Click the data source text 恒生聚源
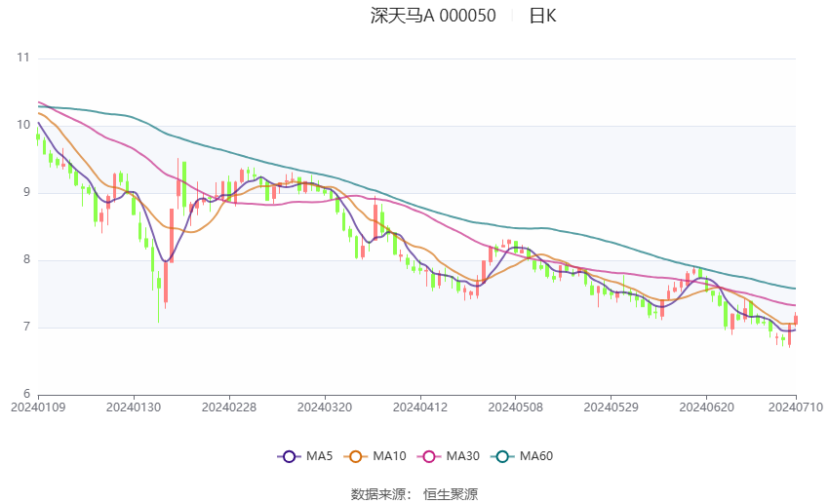 pyautogui.click(x=451, y=494)
